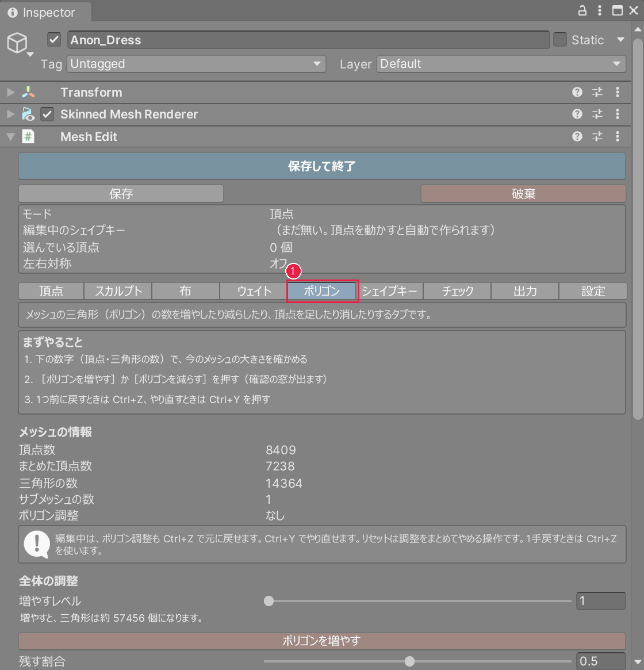Click the 残す割合 slider handle
The width and height of the screenshot is (644, 670).
click(x=409, y=661)
